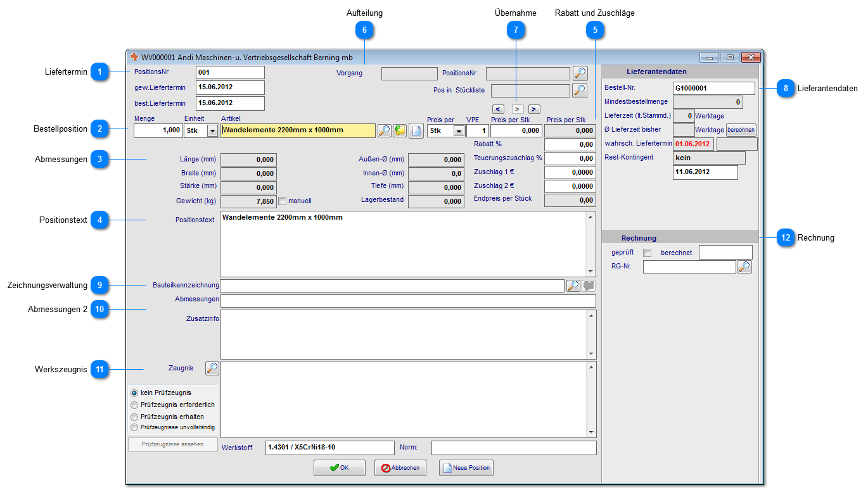
Task: Click the Abbrechen button
Action: click(x=400, y=468)
